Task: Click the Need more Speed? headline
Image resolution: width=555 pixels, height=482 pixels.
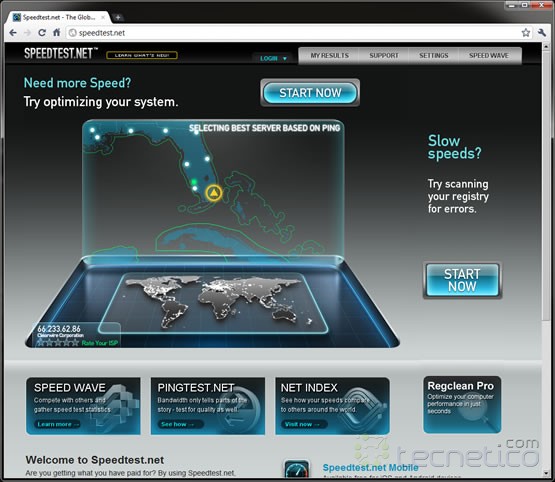Action: [78, 83]
